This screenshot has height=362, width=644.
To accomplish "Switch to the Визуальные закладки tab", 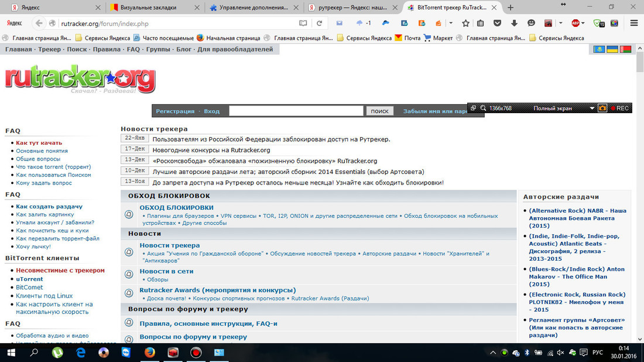I will (155, 8).
